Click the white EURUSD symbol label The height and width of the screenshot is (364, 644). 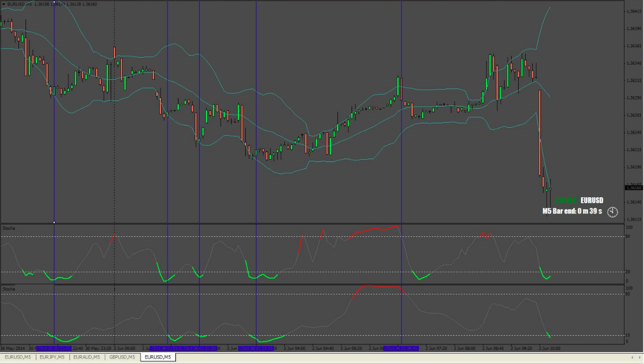pyautogui.click(x=591, y=200)
